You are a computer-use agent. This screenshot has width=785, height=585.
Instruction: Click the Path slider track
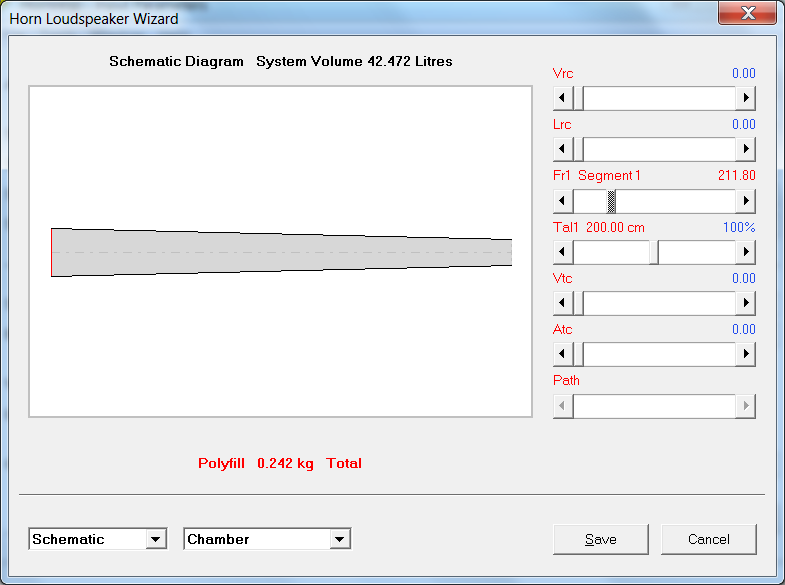coord(654,406)
